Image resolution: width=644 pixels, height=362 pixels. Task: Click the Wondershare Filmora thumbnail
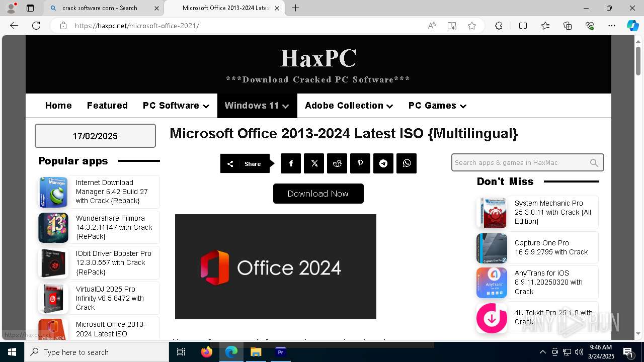tap(53, 228)
